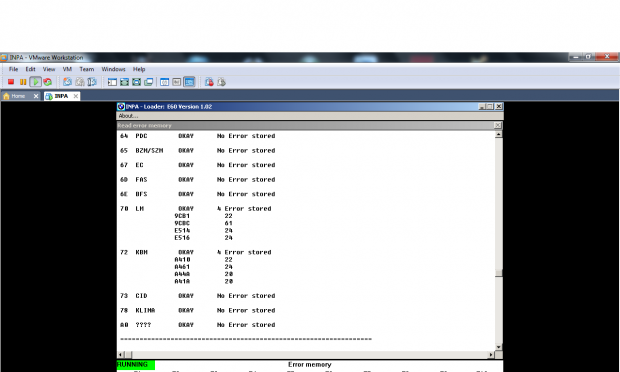Screen dimensions: 620x372
Task: Click vertical scrollbar down arrow in error list
Action: coord(499,347)
